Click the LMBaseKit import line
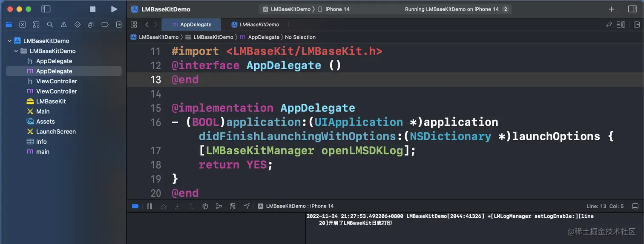The width and height of the screenshot is (644, 244). (x=277, y=51)
